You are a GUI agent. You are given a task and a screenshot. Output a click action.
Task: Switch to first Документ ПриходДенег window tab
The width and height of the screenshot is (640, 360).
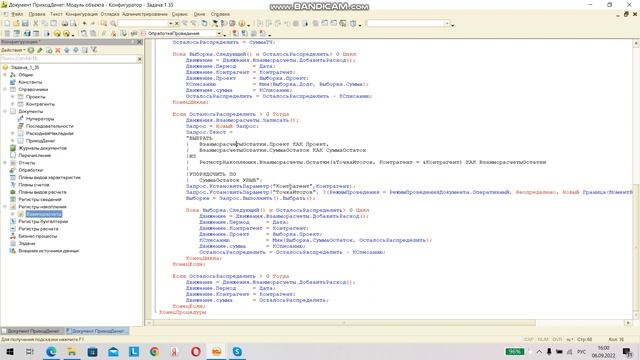pyautogui.click(x=33, y=331)
